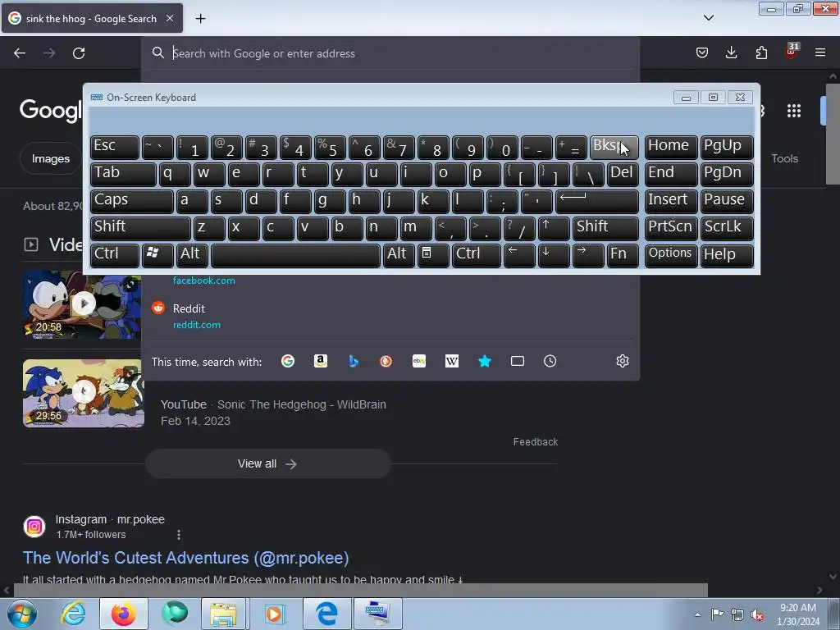
Task: Click the Feedback link
Action: point(535,441)
